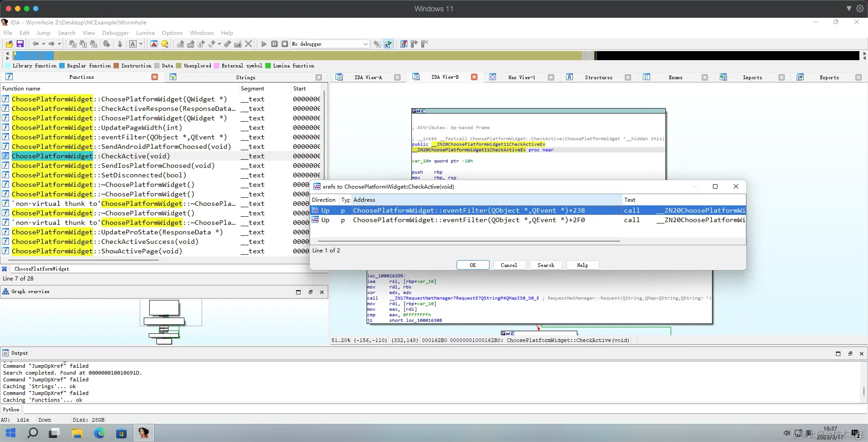Click the Structures tab icon
Image resolution: width=868 pixels, height=442 pixels.
(x=570, y=77)
